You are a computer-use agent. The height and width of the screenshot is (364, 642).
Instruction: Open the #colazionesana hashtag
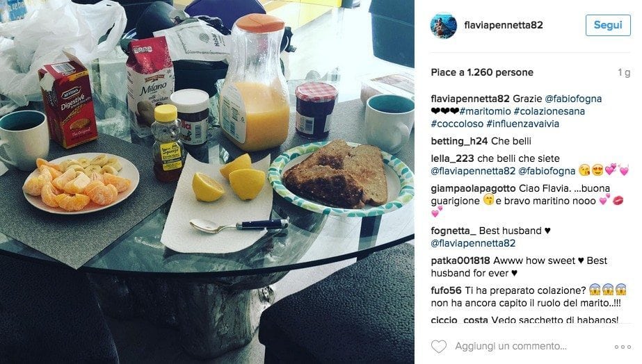[549, 111]
